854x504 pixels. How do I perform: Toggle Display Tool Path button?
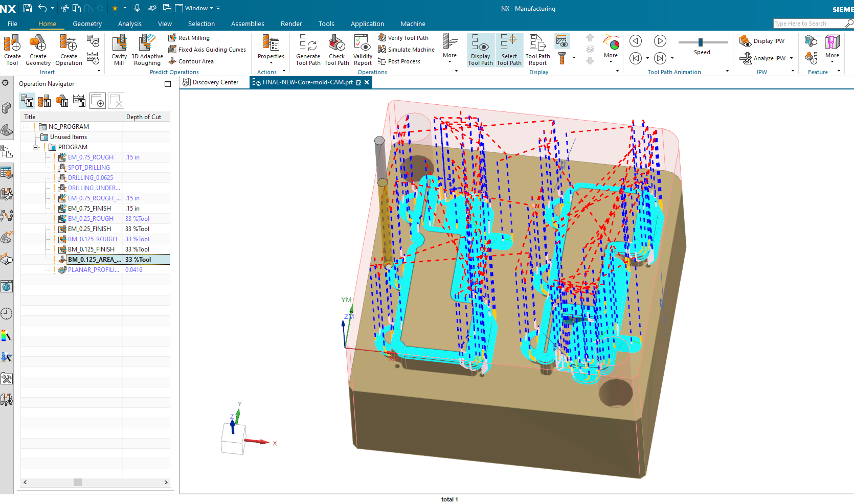coord(480,50)
